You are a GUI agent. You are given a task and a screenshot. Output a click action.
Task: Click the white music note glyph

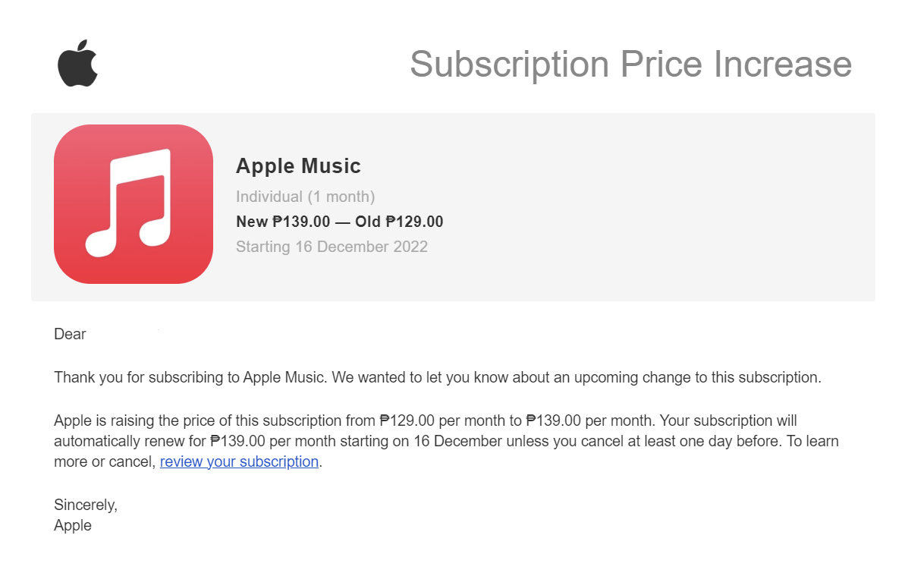tap(128, 203)
